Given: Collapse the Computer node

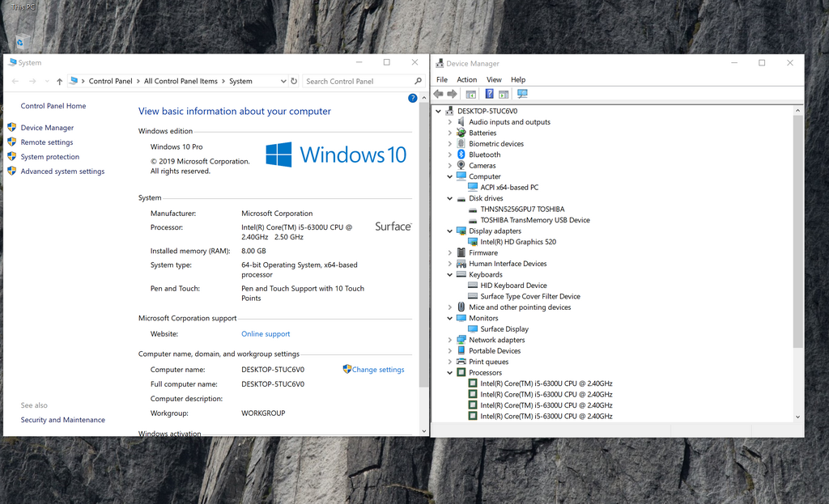Looking at the screenshot, I should (450, 176).
